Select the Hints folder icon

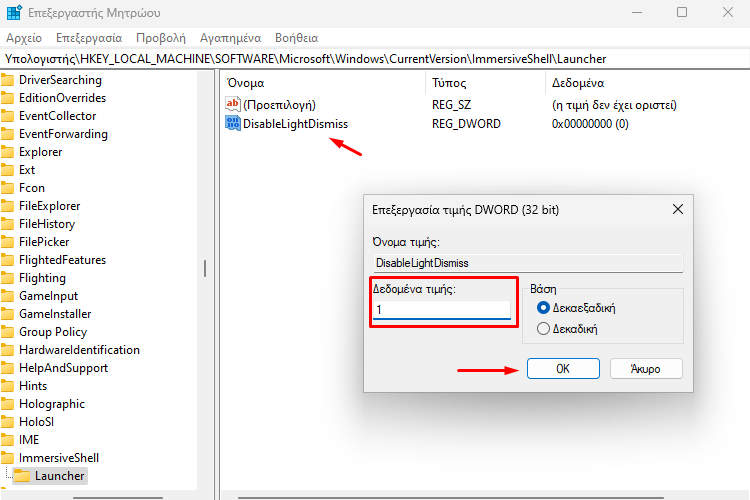7,386
